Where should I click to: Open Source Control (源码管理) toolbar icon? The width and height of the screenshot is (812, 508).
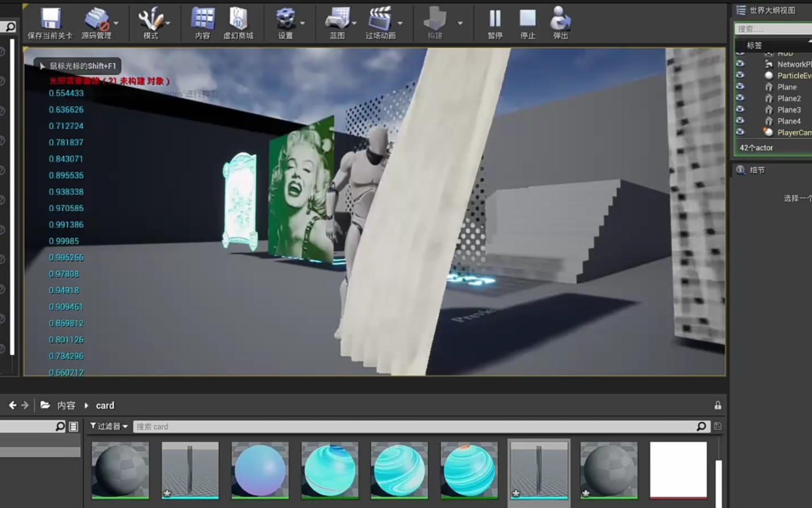[96, 19]
